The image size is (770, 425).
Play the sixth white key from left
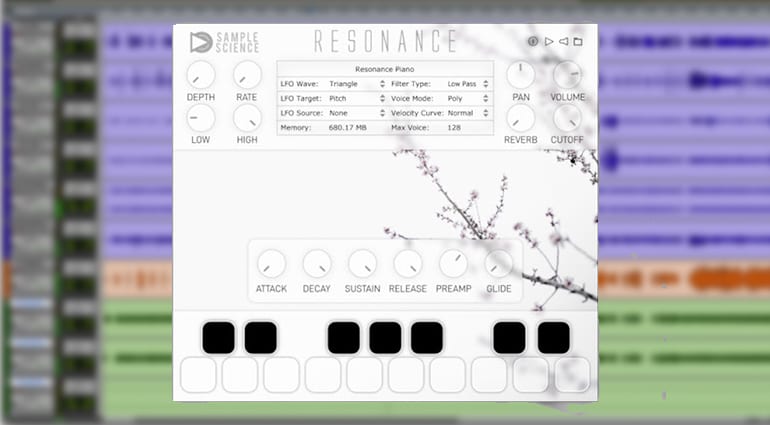click(x=406, y=375)
